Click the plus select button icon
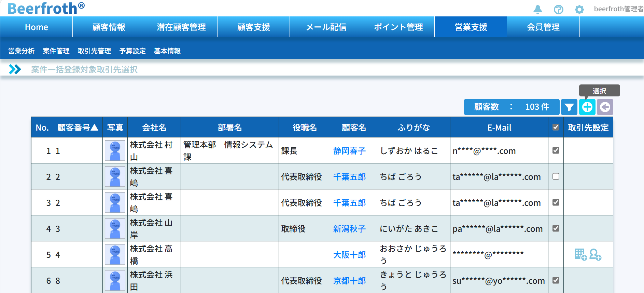This screenshot has height=293, width=644. 587,107
